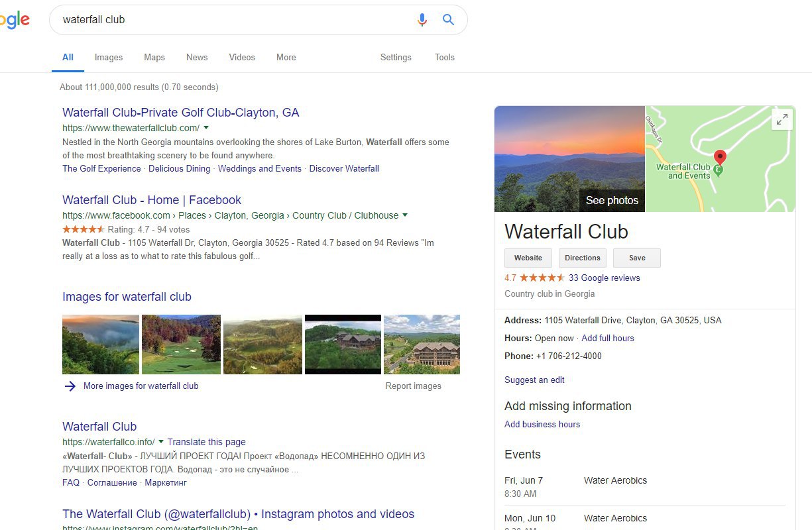Open the foggy lake sunset image thumbnail
Image resolution: width=812 pixels, height=530 pixels.
pyautogui.click(x=101, y=344)
